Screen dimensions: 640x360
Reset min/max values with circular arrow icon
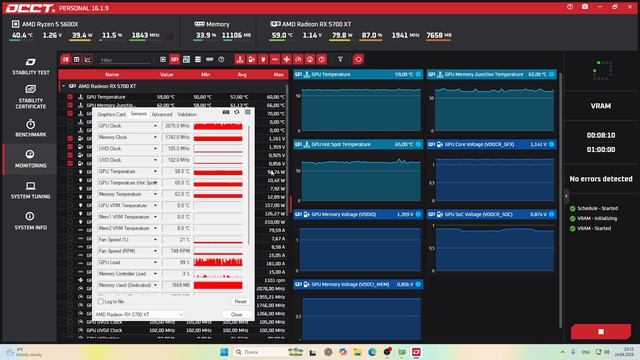(x=358, y=60)
